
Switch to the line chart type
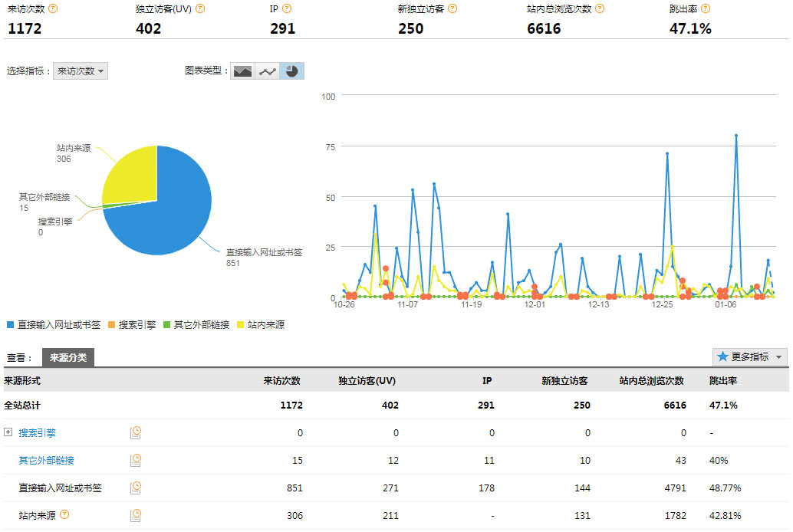[267, 71]
